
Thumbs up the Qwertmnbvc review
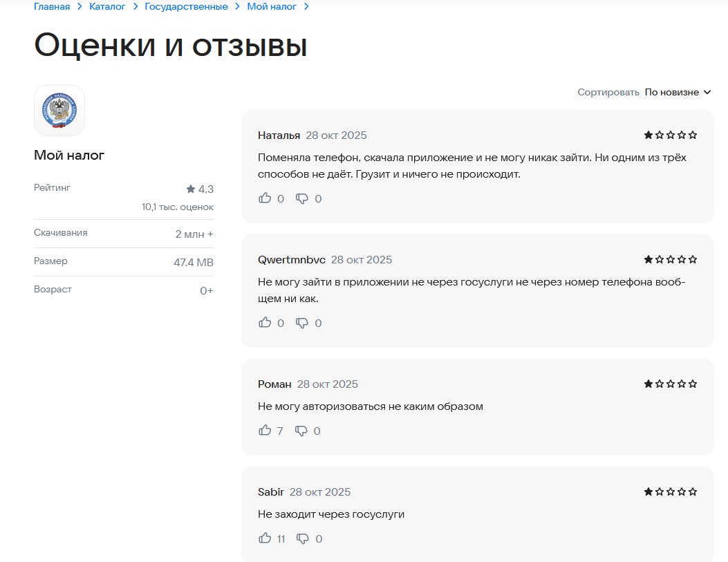tap(265, 323)
